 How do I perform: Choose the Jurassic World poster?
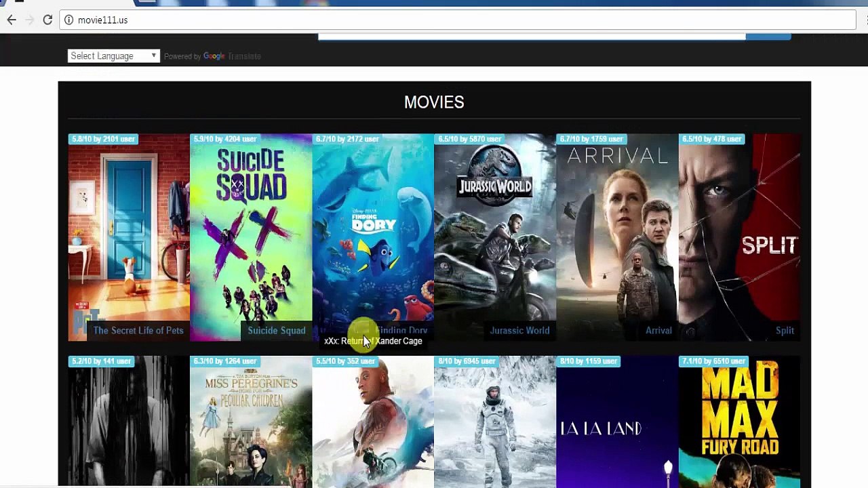pos(495,237)
